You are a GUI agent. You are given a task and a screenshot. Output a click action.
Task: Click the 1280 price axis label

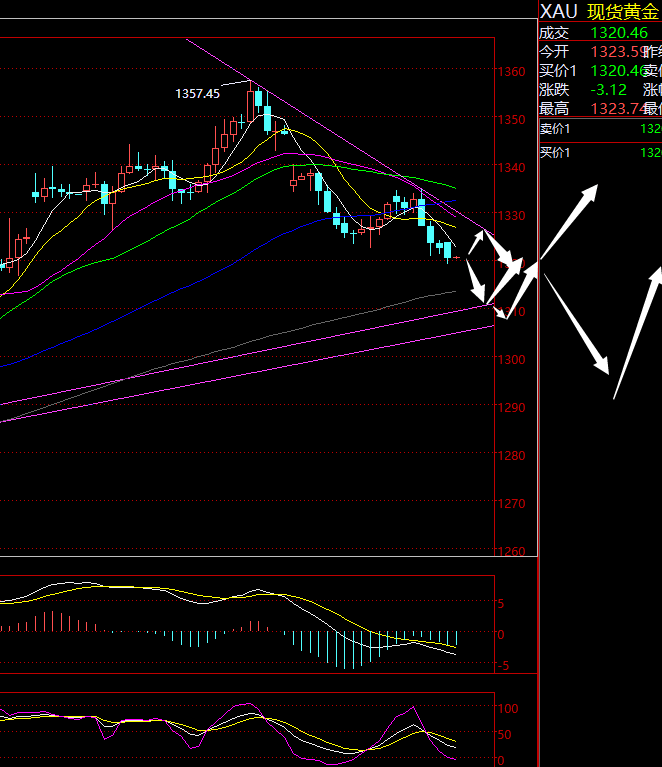point(511,455)
